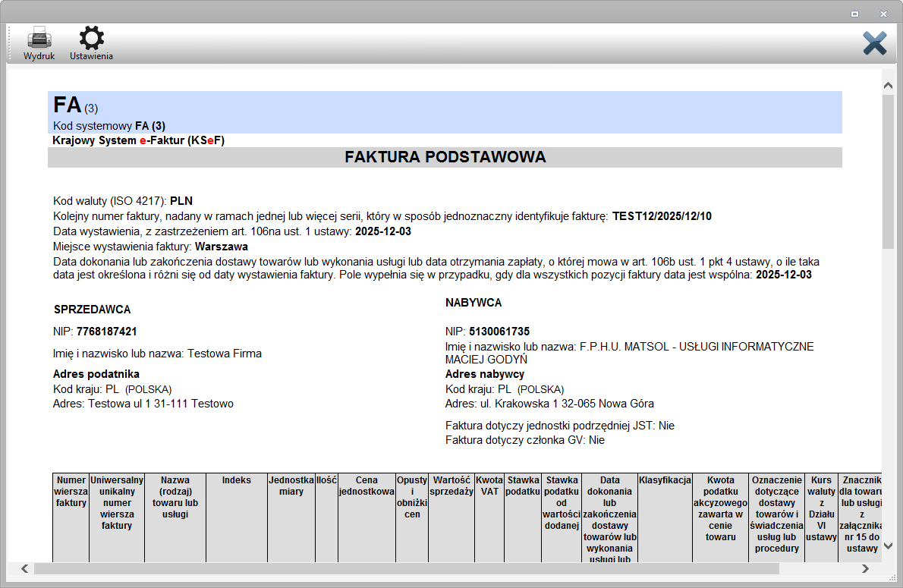Click seller NIP number 7768187421
The width and height of the screenshot is (903, 588).
(x=106, y=332)
